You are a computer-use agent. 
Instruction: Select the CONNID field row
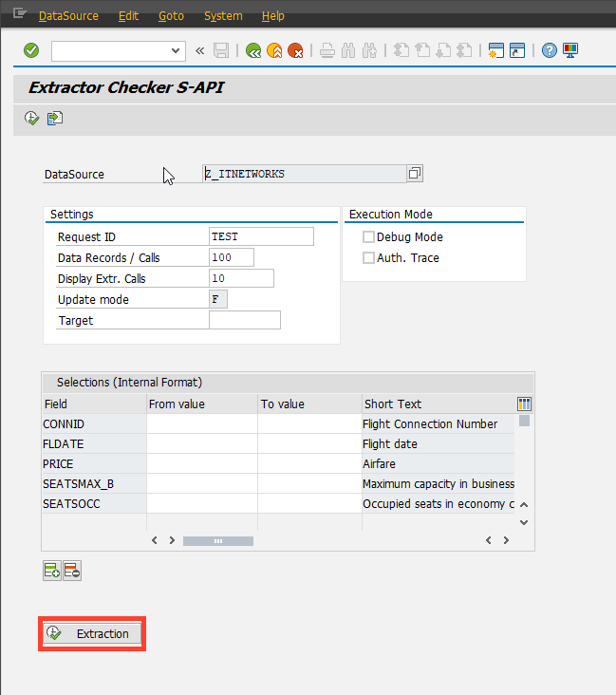pyautogui.click(x=94, y=424)
